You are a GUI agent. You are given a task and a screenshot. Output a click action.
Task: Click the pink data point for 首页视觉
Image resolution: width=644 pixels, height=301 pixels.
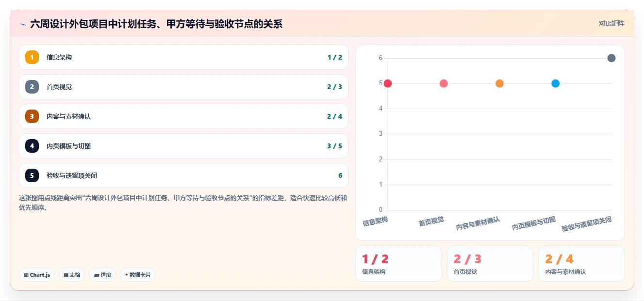pos(444,83)
